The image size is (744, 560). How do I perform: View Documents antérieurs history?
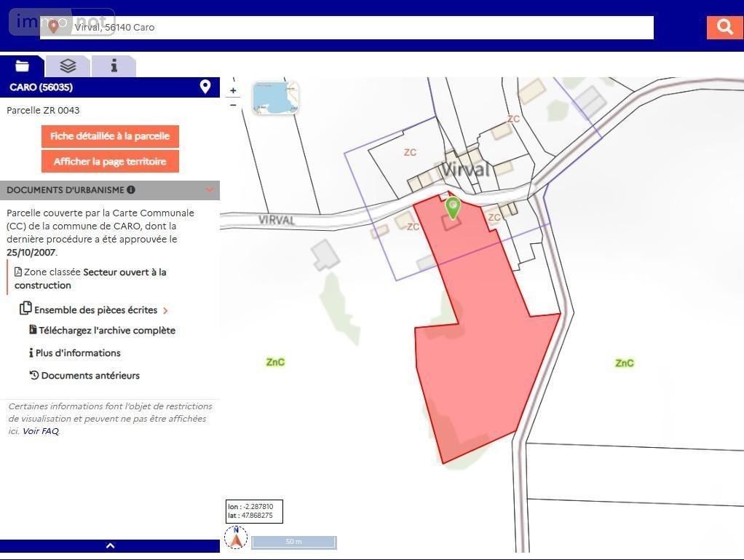tap(90, 376)
